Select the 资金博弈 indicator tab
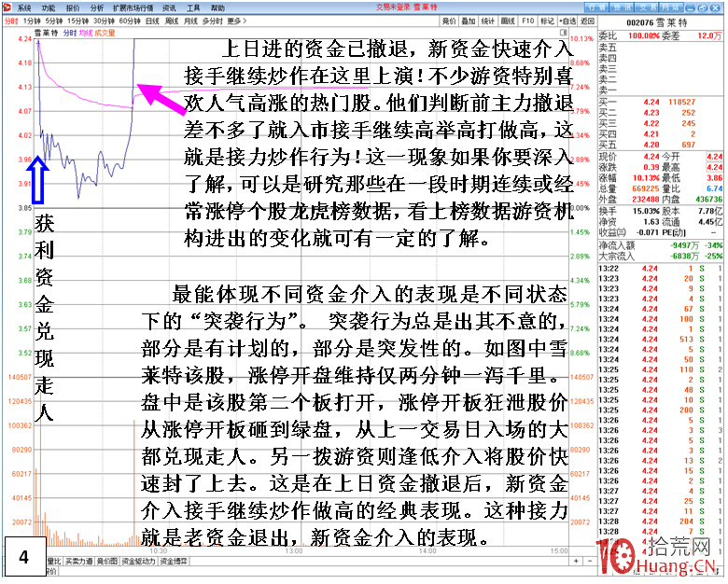Image resolution: width=728 pixels, height=584 pixels. click(x=174, y=562)
